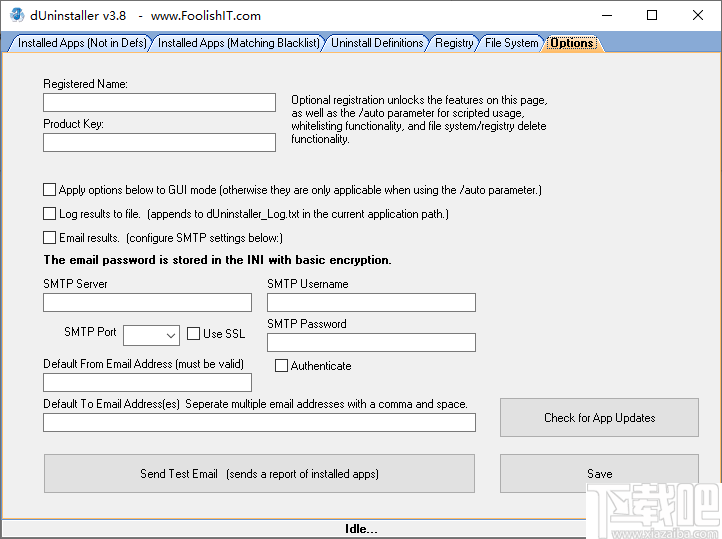Tick the Log results to file checkbox
Image resolution: width=722 pixels, height=539 pixels.
(49, 214)
